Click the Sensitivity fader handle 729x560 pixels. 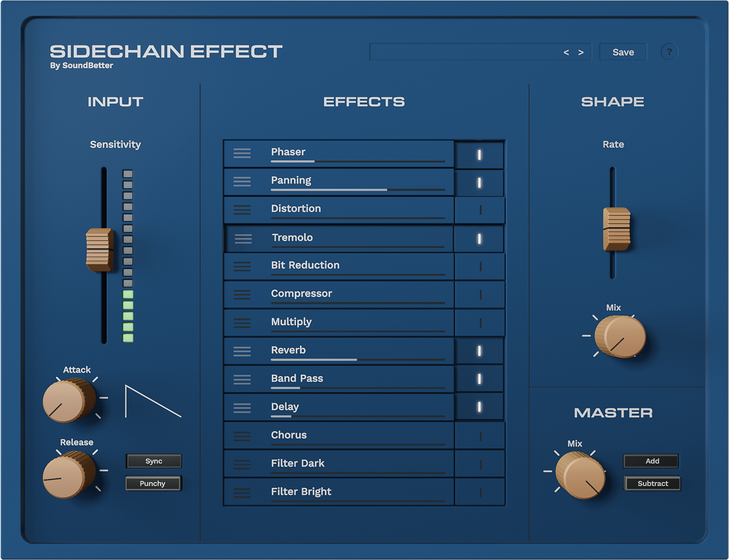(x=100, y=249)
